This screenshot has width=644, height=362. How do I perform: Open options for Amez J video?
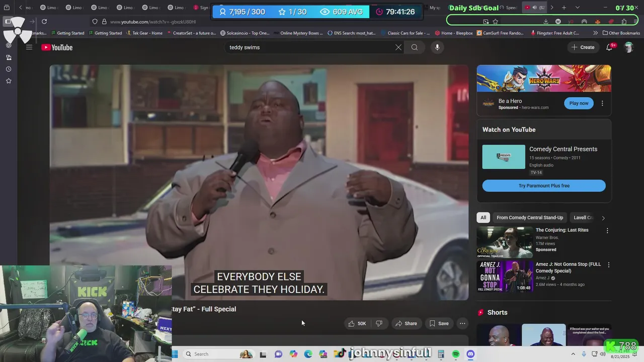click(608, 264)
